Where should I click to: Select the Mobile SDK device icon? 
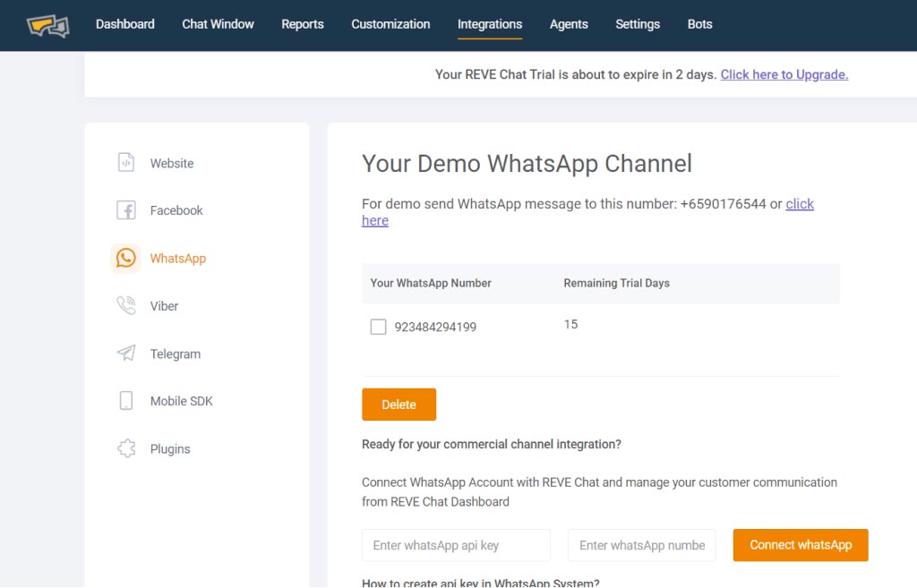tap(125, 401)
